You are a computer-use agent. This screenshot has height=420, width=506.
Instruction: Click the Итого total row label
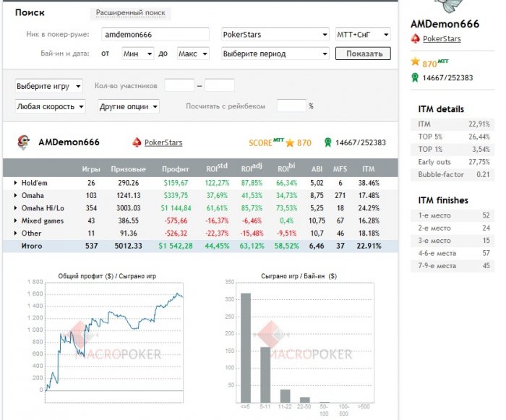(x=32, y=246)
